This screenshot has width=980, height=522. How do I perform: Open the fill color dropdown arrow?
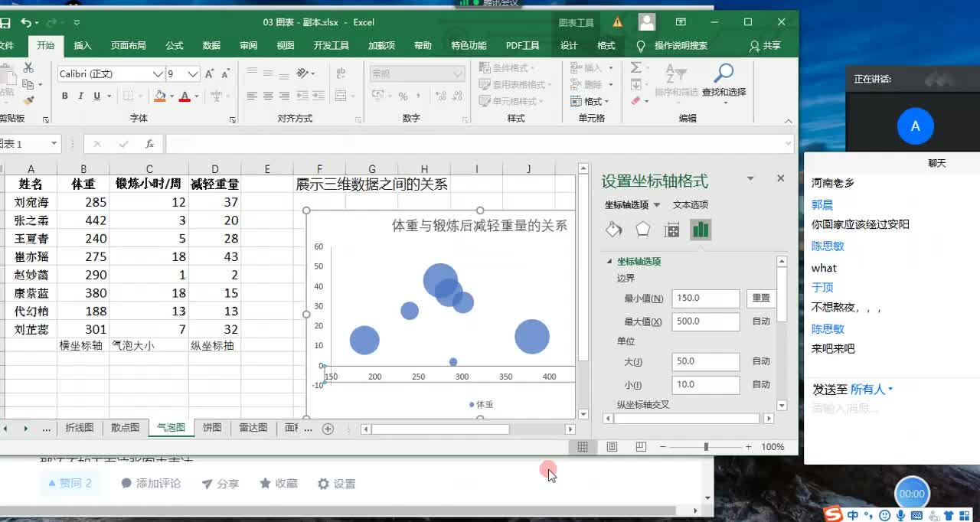[x=171, y=96]
